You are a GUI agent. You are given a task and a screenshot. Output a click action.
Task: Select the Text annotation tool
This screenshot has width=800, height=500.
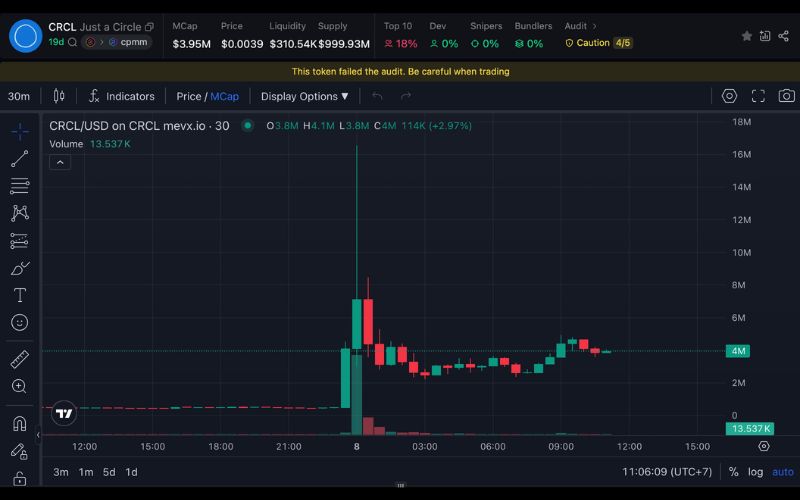pos(20,295)
